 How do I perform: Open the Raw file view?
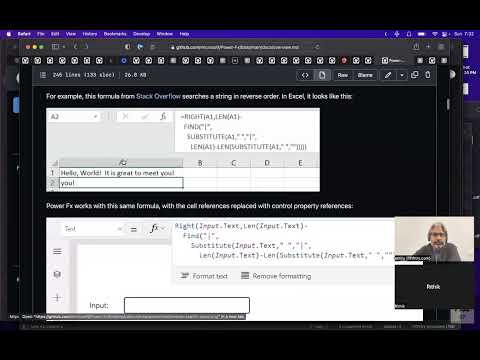(343, 75)
